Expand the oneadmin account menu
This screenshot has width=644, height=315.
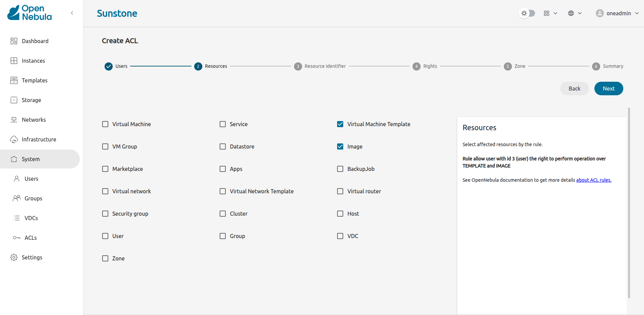(617, 13)
